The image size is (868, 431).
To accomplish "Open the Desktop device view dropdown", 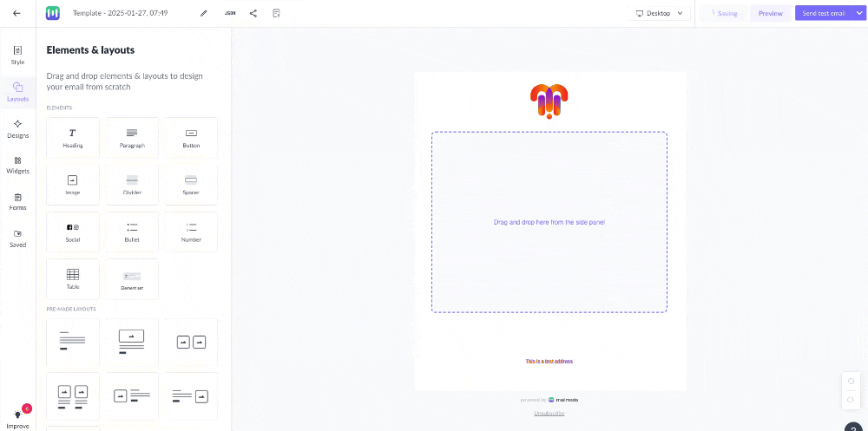I will pyautogui.click(x=660, y=13).
